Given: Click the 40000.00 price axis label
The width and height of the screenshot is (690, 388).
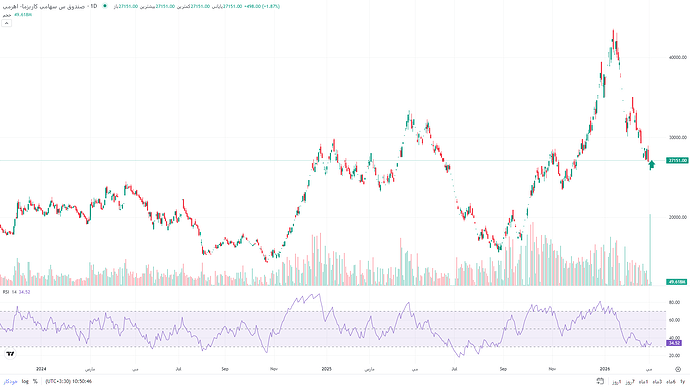Looking at the screenshot, I should point(679,58).
